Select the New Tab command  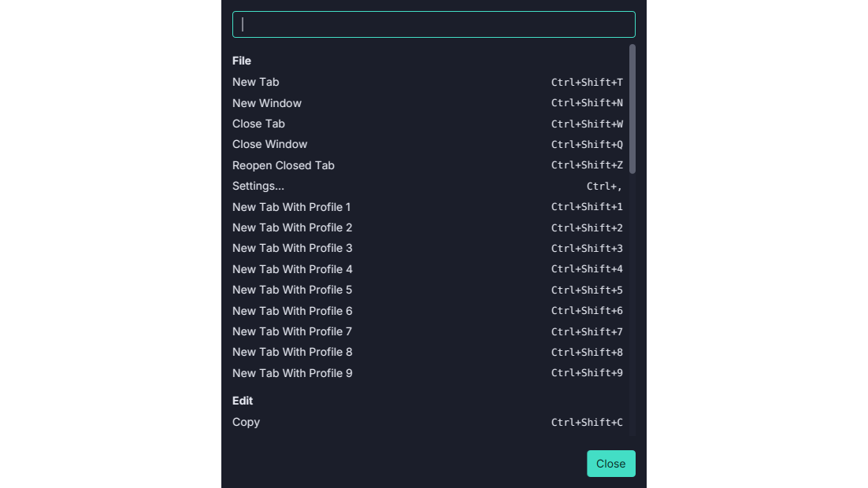tap(428, 82)
